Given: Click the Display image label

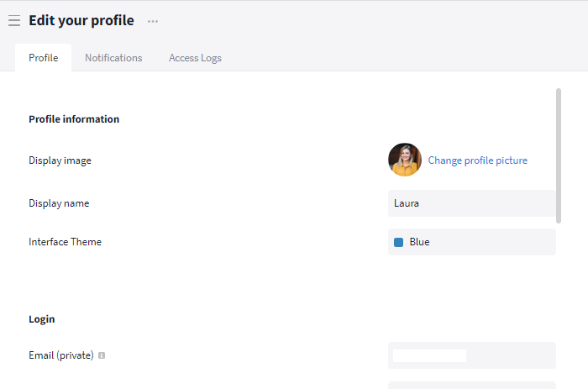Looking at the screenshot, I should coord(60,160).
